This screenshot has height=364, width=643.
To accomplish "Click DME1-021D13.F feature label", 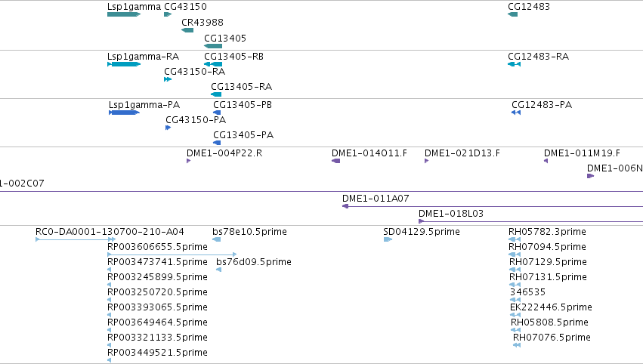I will [462, 153].
